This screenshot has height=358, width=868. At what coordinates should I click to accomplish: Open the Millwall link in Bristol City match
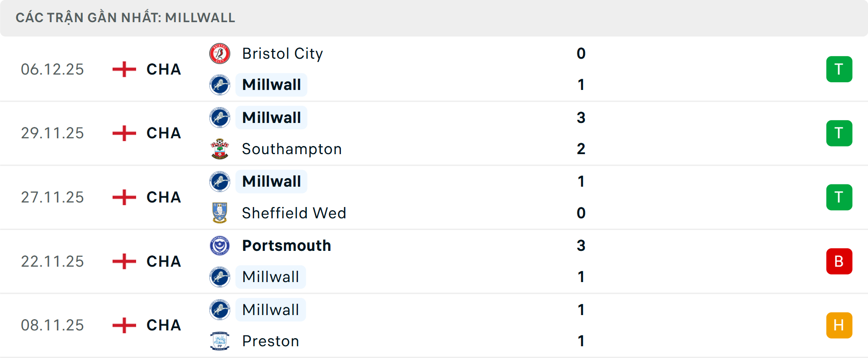[x=271, y=85]
